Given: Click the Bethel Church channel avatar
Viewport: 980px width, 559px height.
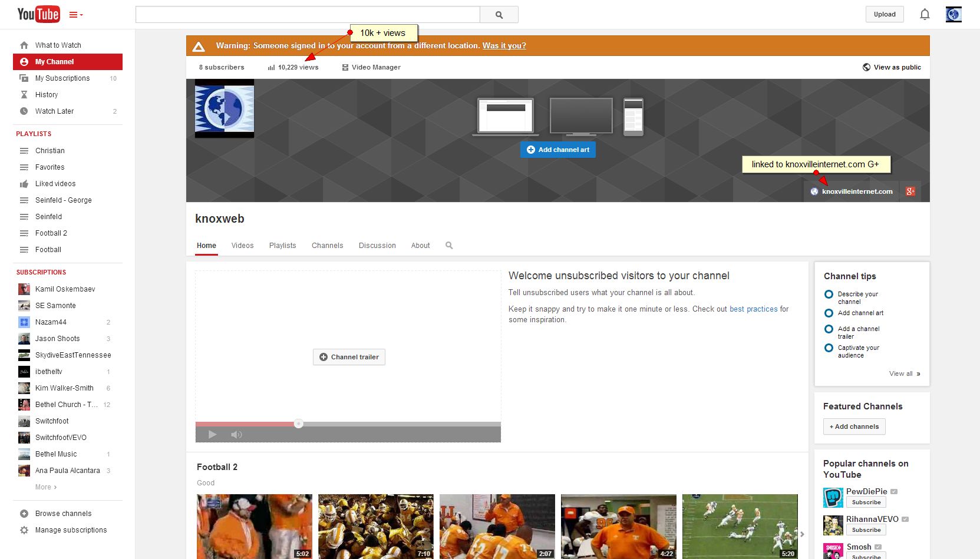Looking at the screenshot, I should 24,405.
